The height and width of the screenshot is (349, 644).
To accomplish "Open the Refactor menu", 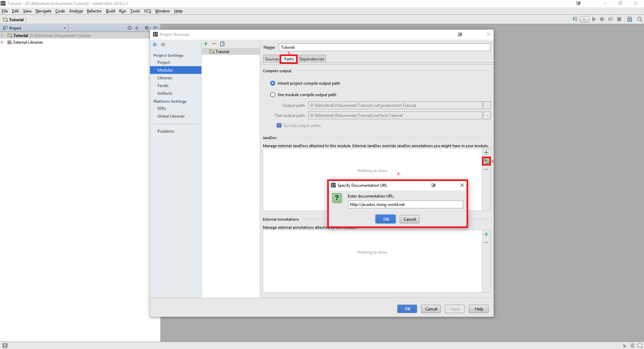I will tap(94, 11).
